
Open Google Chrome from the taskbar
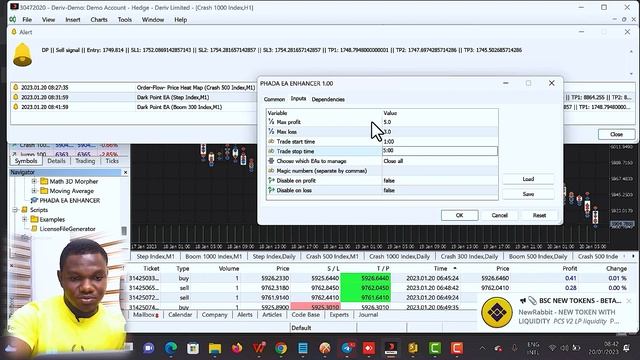coord(281,348)
